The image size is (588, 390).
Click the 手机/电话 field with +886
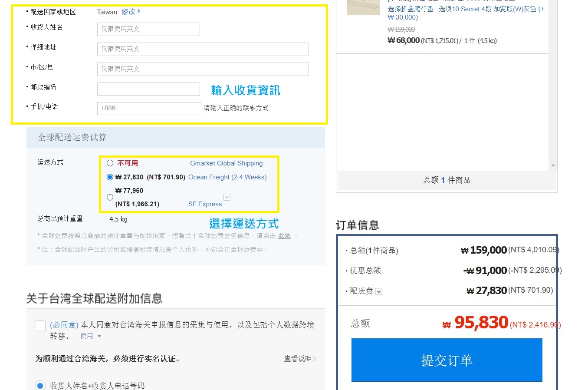(148, 108)
